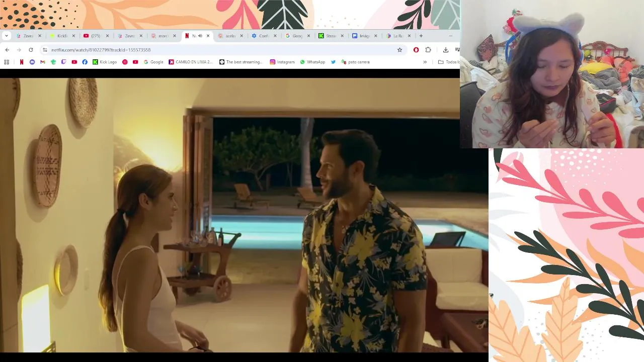Open the green puzzle-piece bookmark
Viewport: 644px width, 362px height.
[x=53, y=62]
